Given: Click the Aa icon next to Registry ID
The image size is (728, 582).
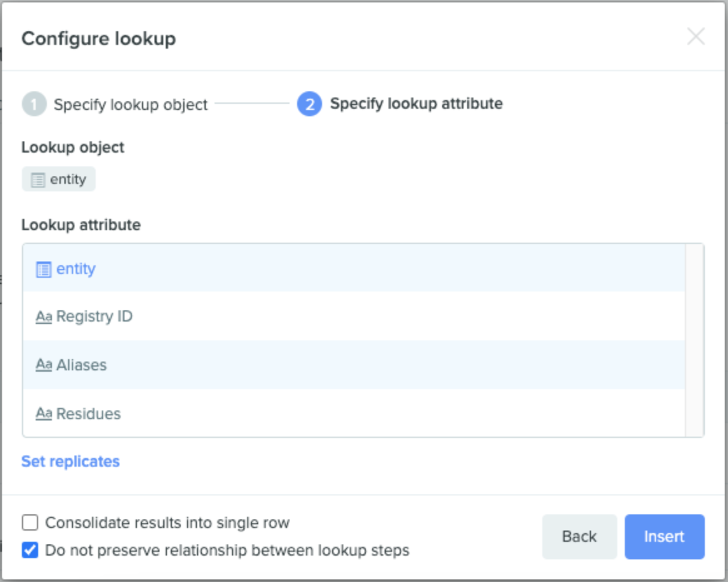Looking at the screenshot, I should coord(44,317).
